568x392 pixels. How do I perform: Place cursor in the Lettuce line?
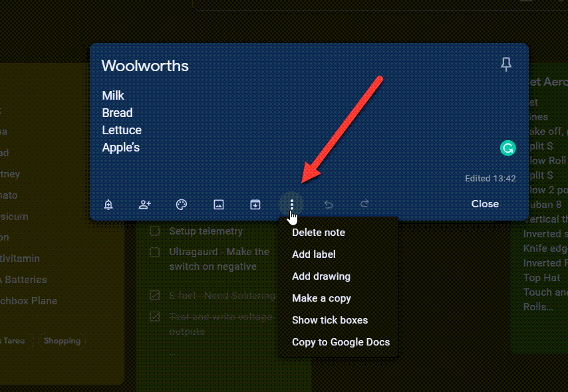pyautogui.click(x=122, y=130)
